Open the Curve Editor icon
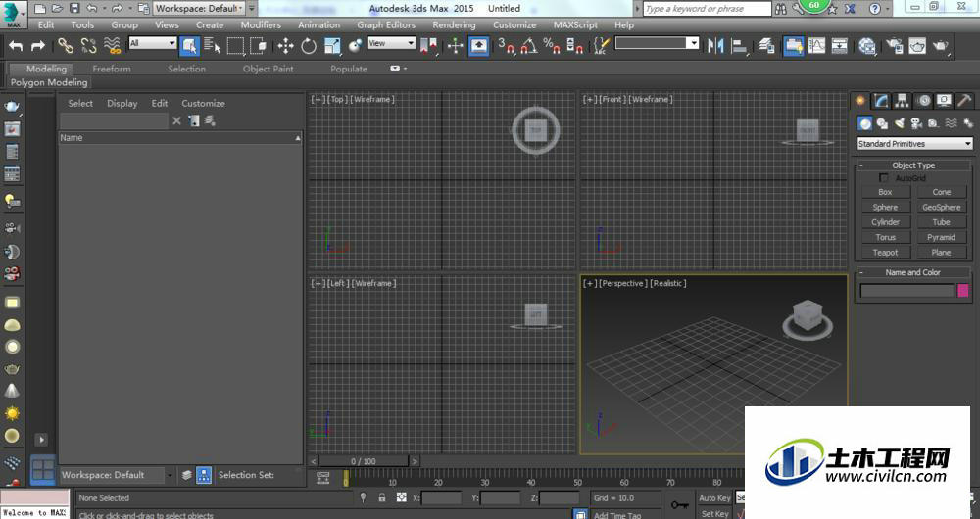 816,46
